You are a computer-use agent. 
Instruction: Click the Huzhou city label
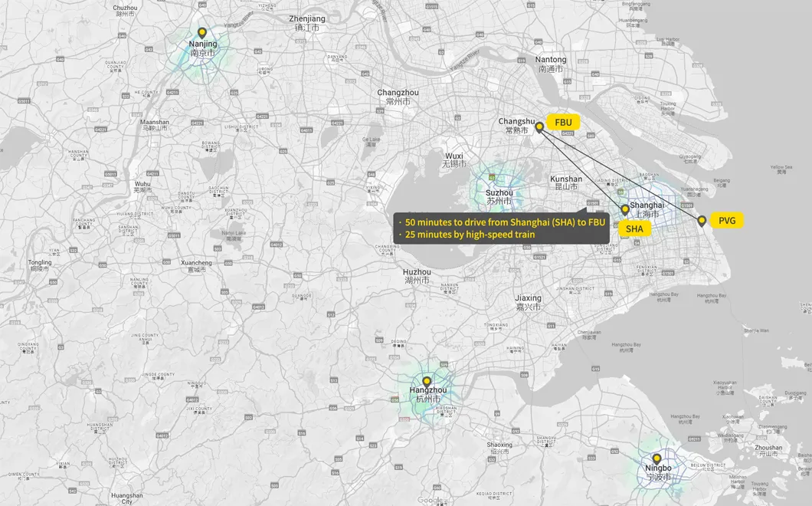417,276
